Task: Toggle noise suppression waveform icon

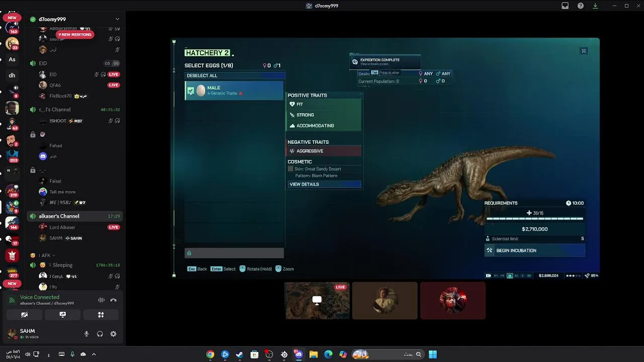Action: 101,300
